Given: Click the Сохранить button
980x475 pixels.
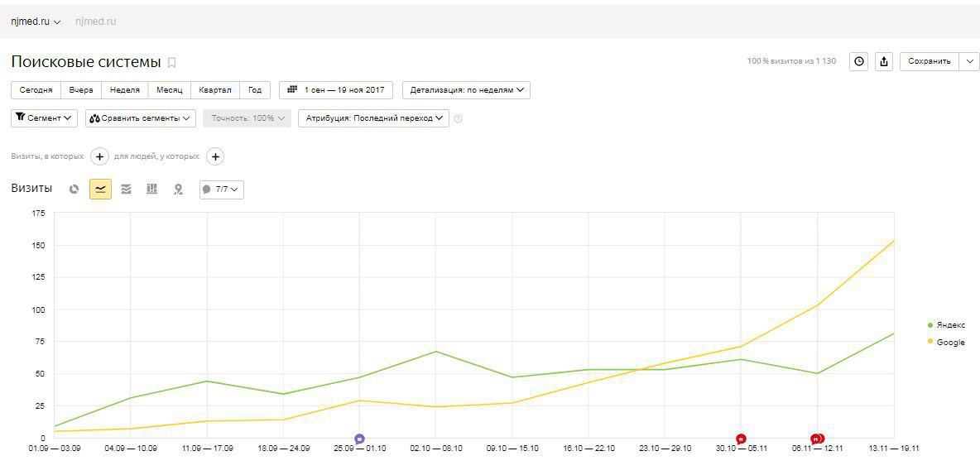Looking at the screenshot, I should click(930, 61).
